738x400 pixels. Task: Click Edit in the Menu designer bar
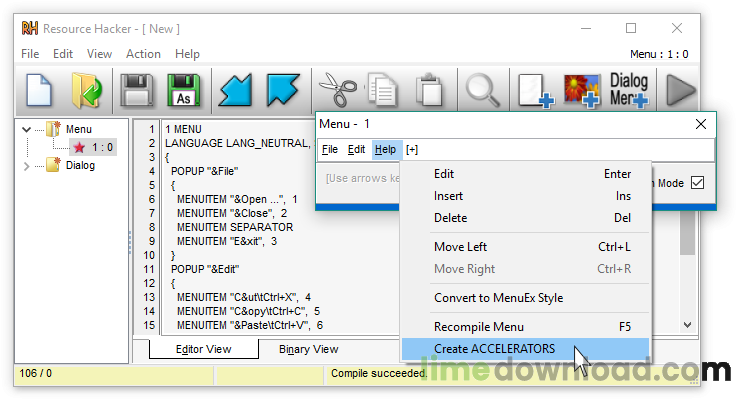click(356, 150)
